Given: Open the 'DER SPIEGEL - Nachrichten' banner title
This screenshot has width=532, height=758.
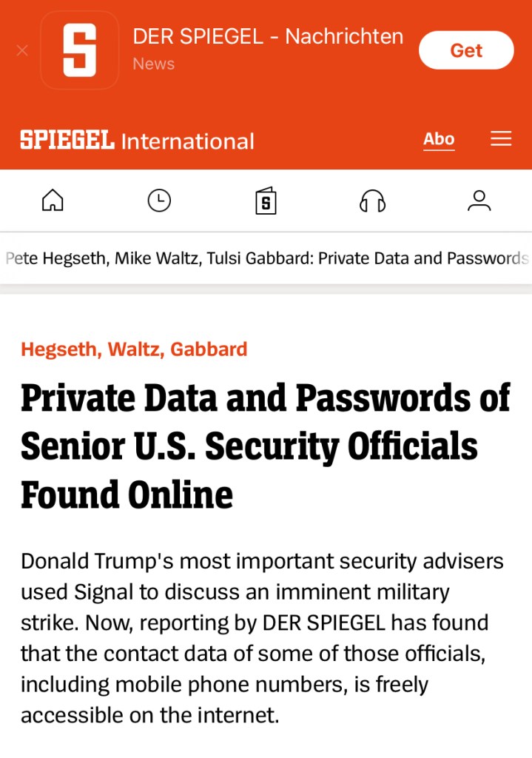Looking at the screenshot, I should pos(268,36).
